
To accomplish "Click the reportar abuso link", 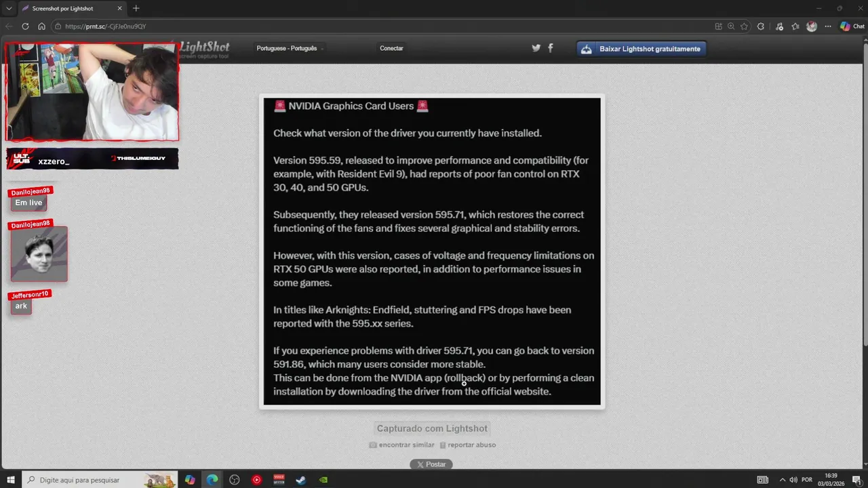I will coord(468,445).
